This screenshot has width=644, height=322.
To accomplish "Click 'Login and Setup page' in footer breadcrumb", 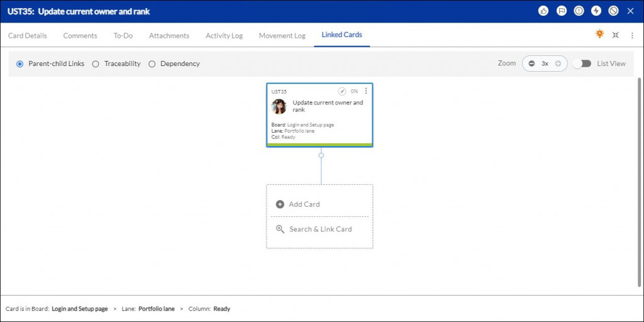I will pos(80,309).
